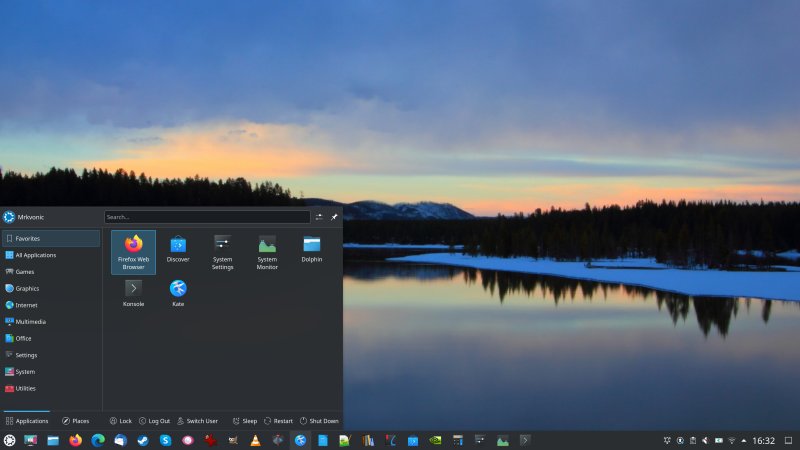Open the Kate icon in the taskbar
The image size is (800, 450).
point(300,440)
